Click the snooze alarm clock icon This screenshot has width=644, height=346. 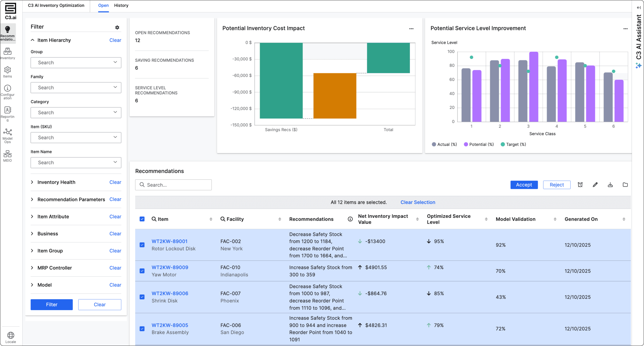pyautogui.click(x=580, y=185)
